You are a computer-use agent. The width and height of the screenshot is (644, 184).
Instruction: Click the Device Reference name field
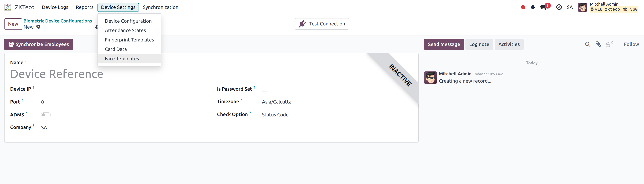point(57,74)
